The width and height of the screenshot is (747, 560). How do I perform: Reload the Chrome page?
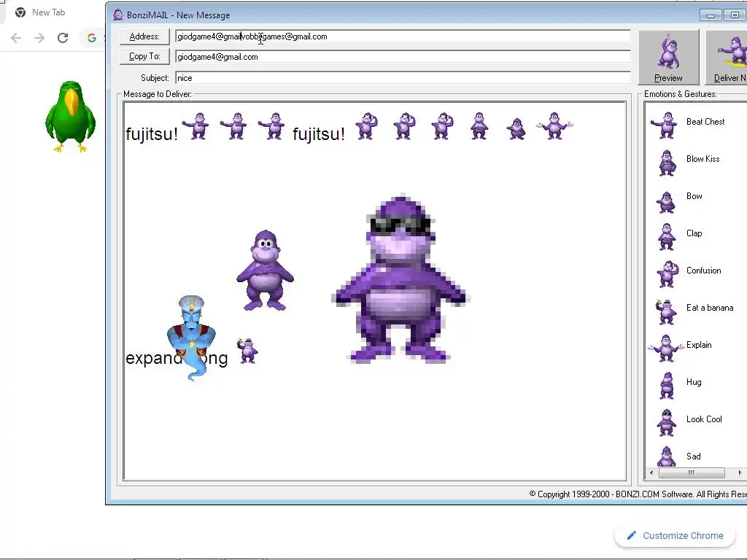(x=63, y=38)
